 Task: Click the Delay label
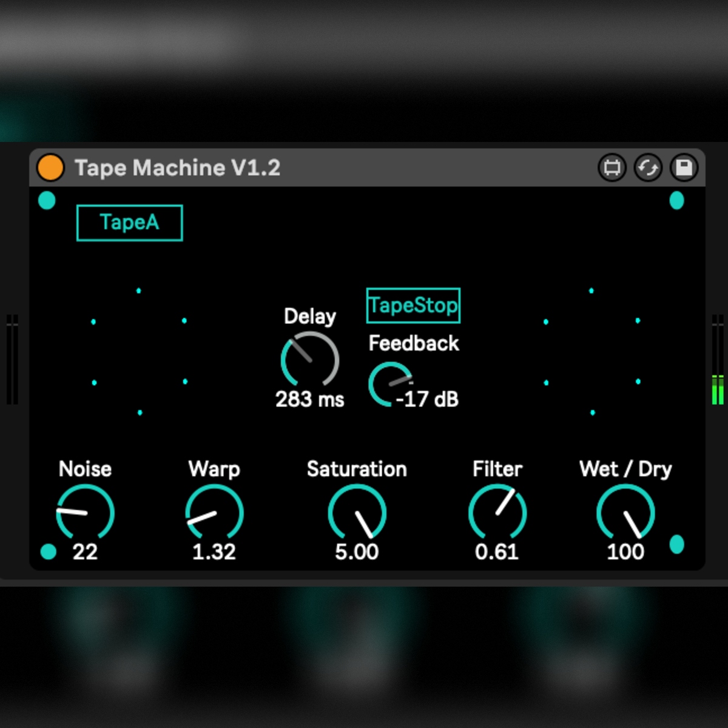[x=310, y=316]
